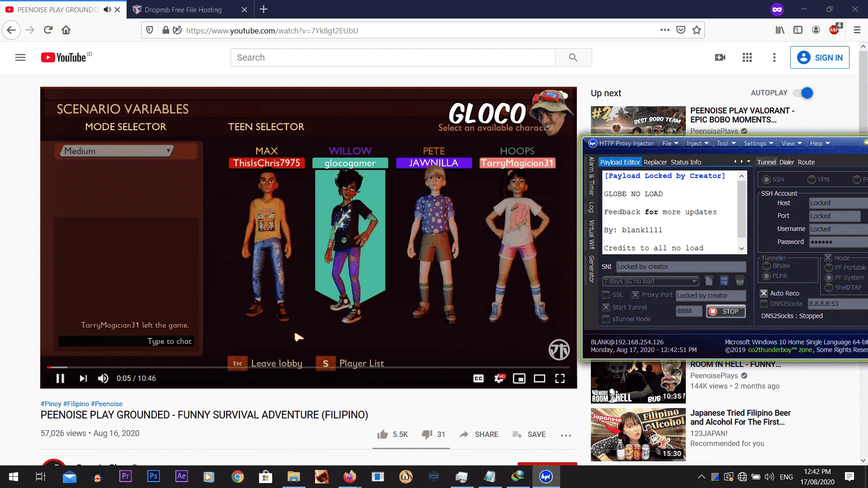Open YouTube apps grid icon
This screenshot has height=488, width=868.
(747, 57)
